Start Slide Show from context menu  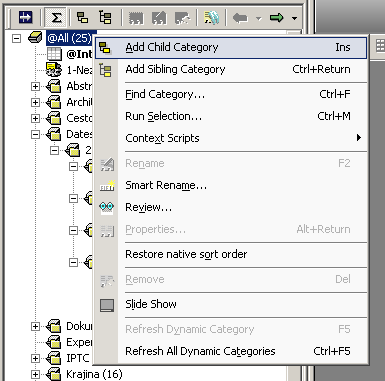231,304
